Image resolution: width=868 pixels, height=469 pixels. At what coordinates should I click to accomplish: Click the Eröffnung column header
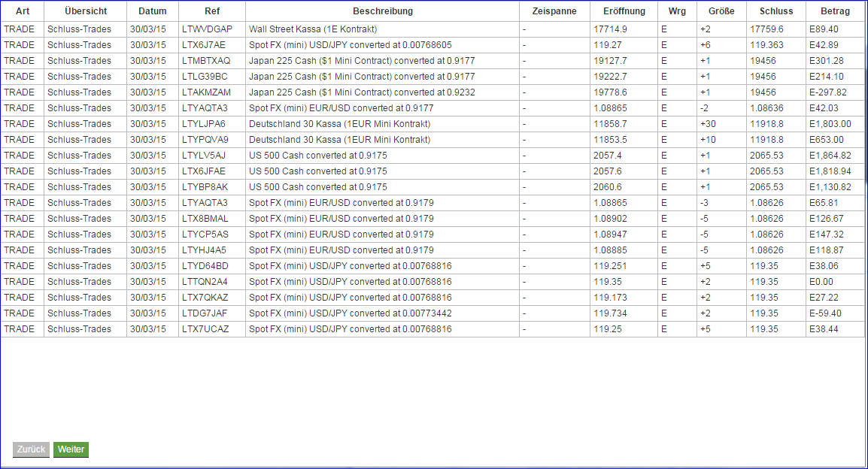(624, 11)
